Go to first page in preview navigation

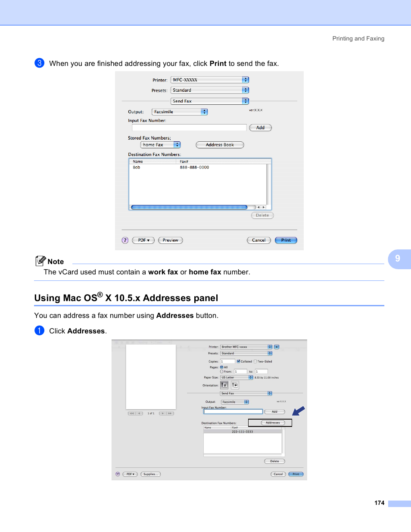(x=132, y=414)
